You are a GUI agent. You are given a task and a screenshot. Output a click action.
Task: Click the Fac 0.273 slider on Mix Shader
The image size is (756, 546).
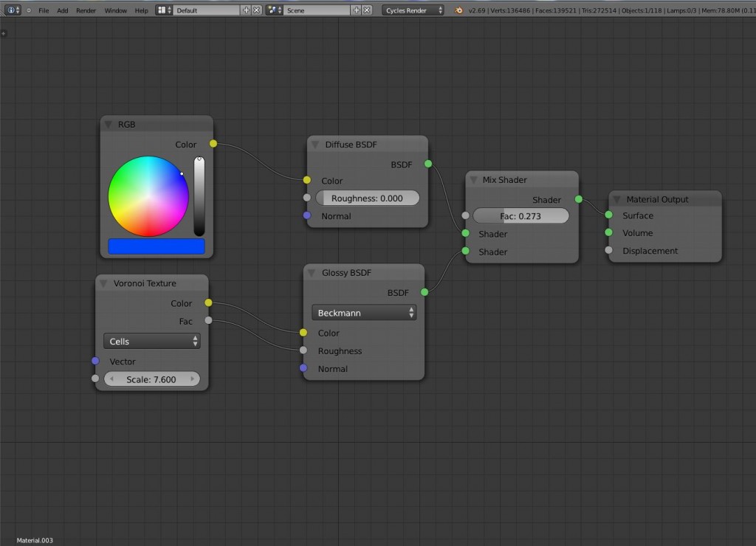[521, 215]
